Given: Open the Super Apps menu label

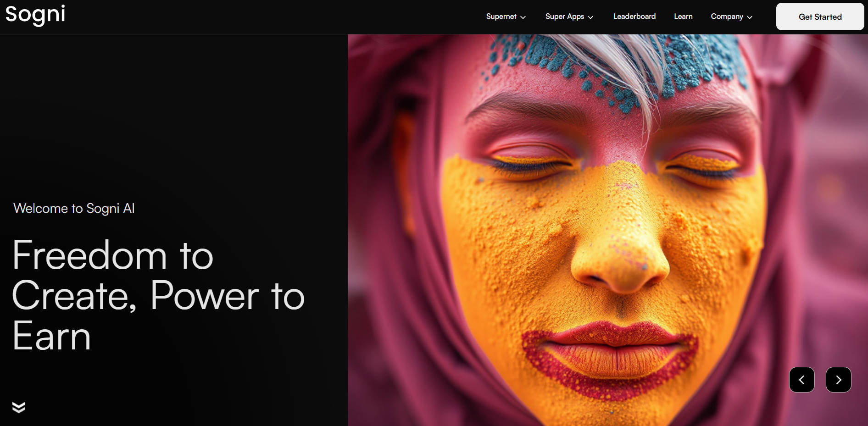Looking at the screenshot, I should coord(564,17).
